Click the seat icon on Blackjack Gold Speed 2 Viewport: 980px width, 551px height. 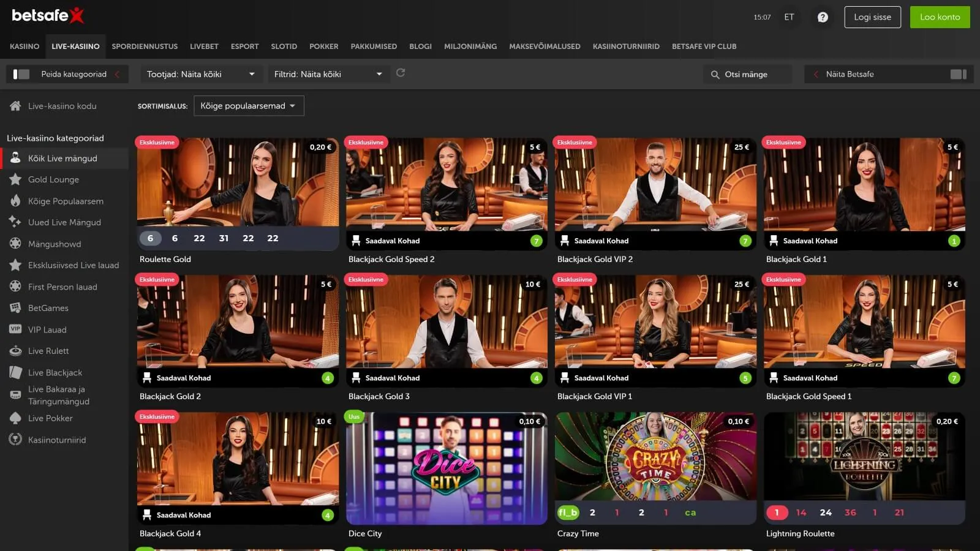click(356, 241)
